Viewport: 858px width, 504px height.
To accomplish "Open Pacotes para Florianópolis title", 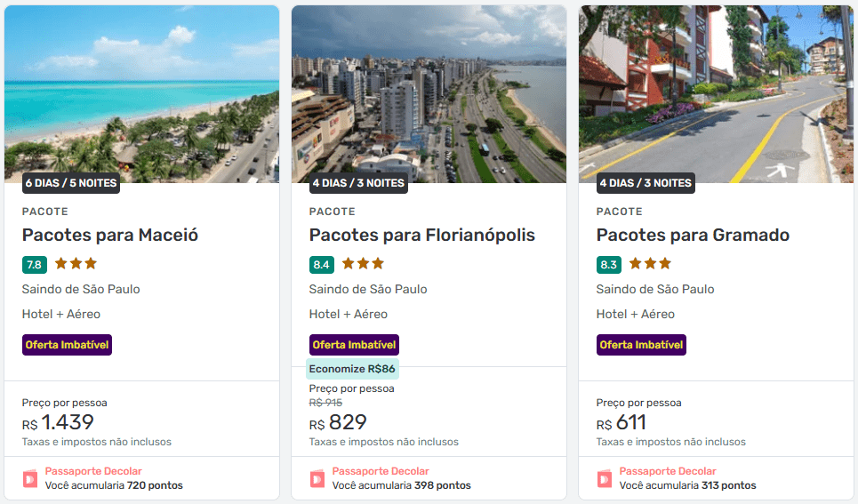I will 421,236.
